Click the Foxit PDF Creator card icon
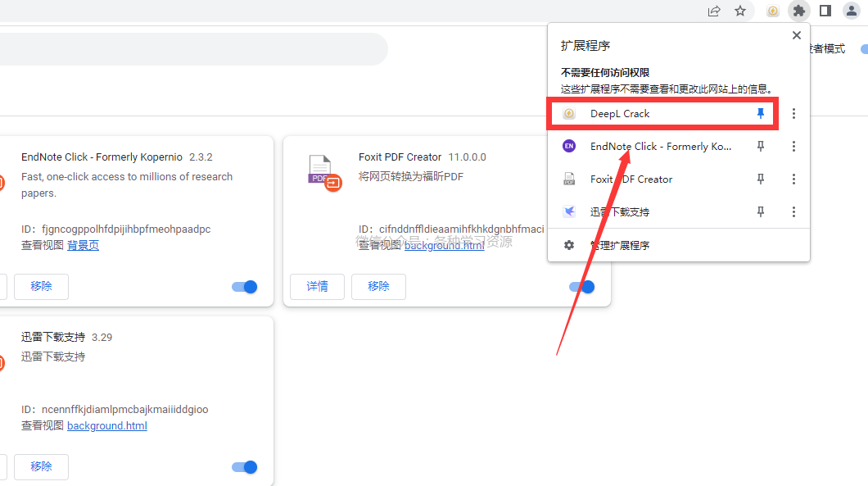Image resolution: width=868 pixels, height=486 pixels. point(324,172)
